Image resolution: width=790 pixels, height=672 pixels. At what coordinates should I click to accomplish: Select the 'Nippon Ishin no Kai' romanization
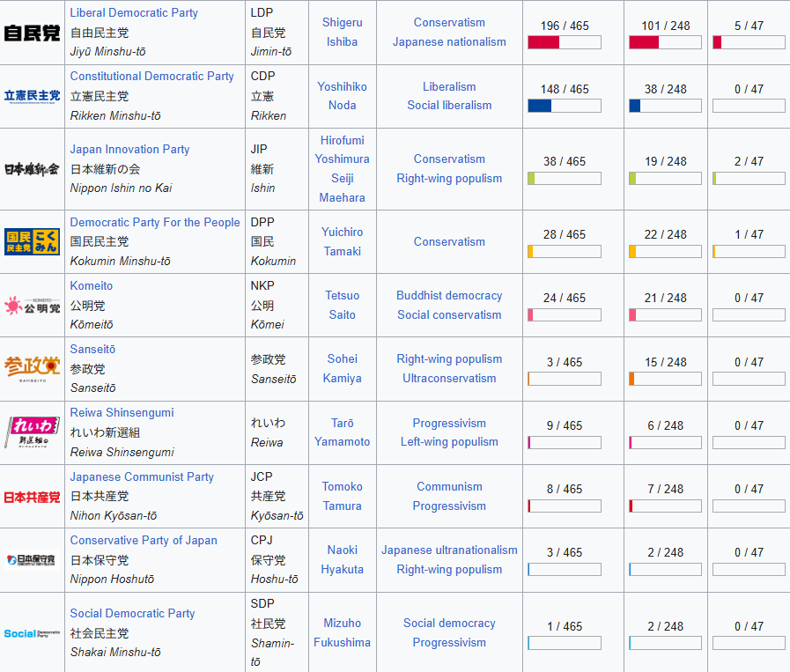tap(121, 188)
